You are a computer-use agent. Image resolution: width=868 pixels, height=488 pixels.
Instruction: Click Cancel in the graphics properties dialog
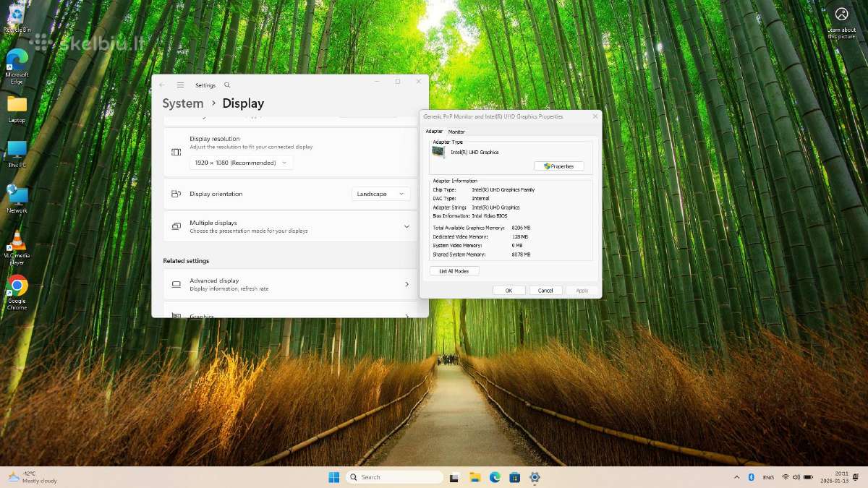pyautogui.click(x=546, y=291)
